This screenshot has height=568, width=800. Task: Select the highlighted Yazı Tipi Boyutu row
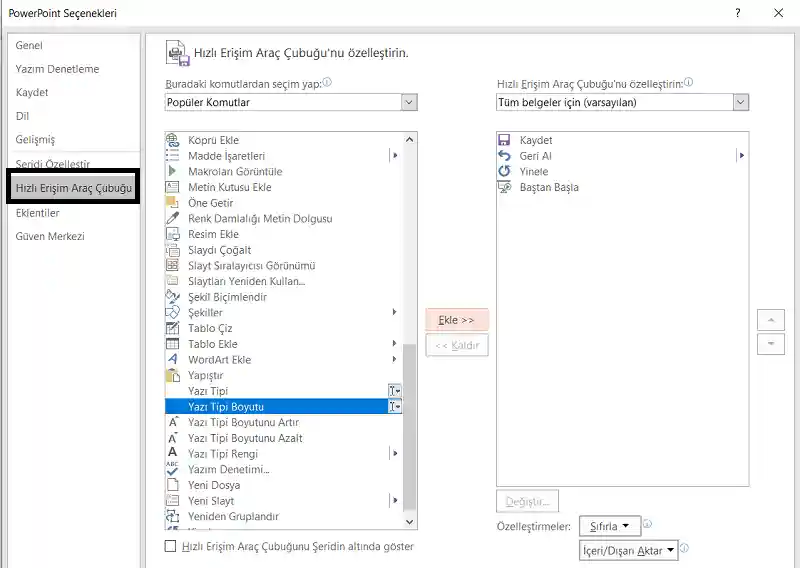click(x=284, y=407)
